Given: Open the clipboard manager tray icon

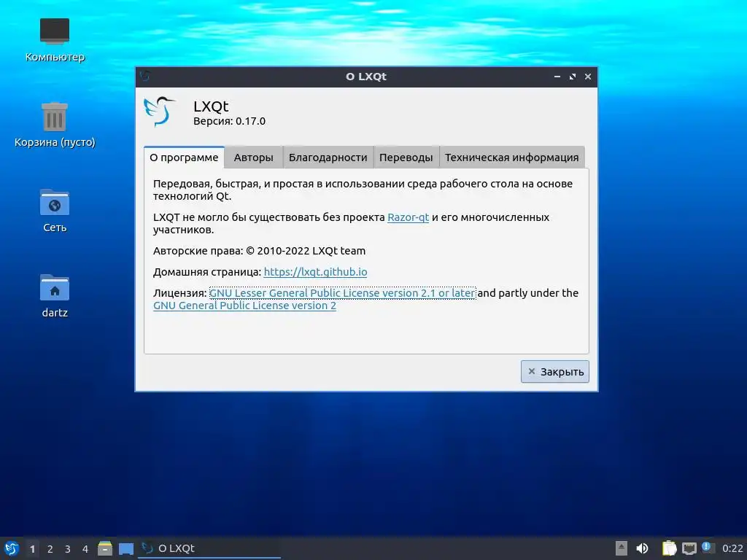Looking at the screenshot, I should [669, 548].
